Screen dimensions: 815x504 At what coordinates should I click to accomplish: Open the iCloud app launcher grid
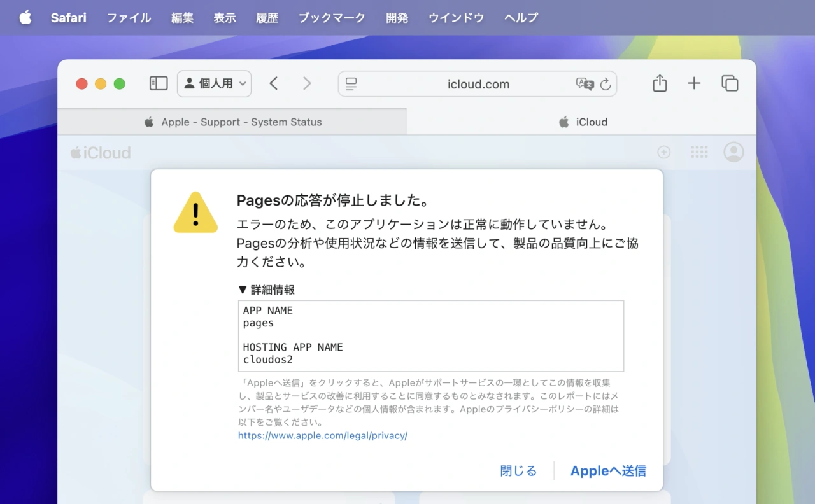point(699,152)
